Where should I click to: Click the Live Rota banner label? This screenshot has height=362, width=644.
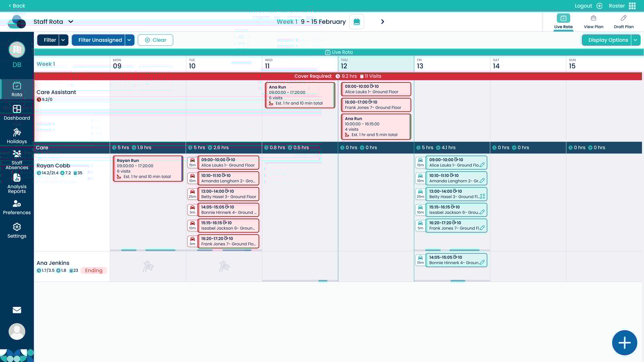point(339,52)
